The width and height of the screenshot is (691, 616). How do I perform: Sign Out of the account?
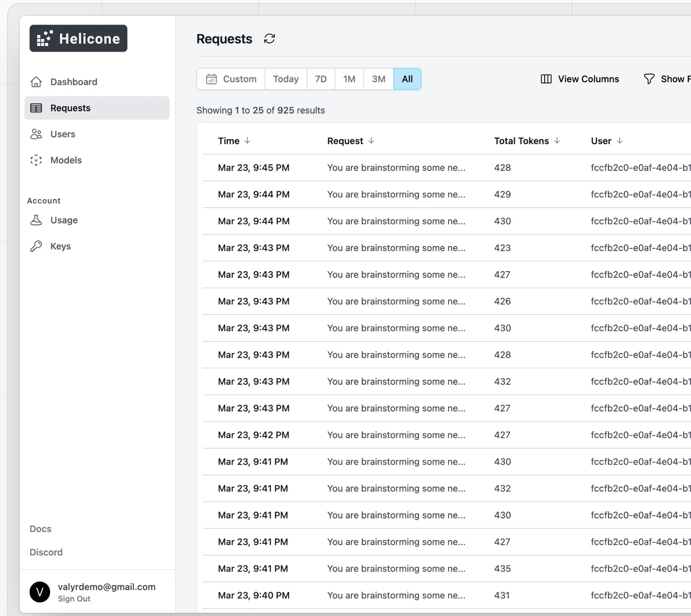pos(74,599)
